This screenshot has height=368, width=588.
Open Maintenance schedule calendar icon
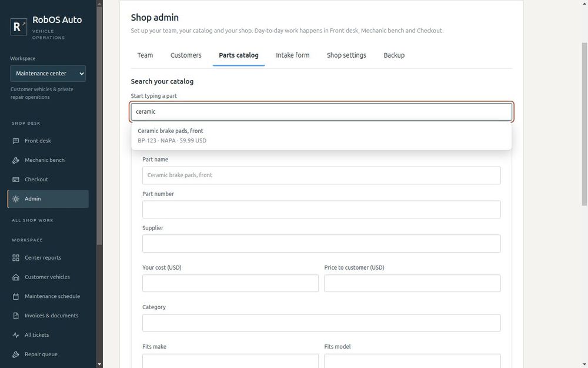[x=16, y=296]
